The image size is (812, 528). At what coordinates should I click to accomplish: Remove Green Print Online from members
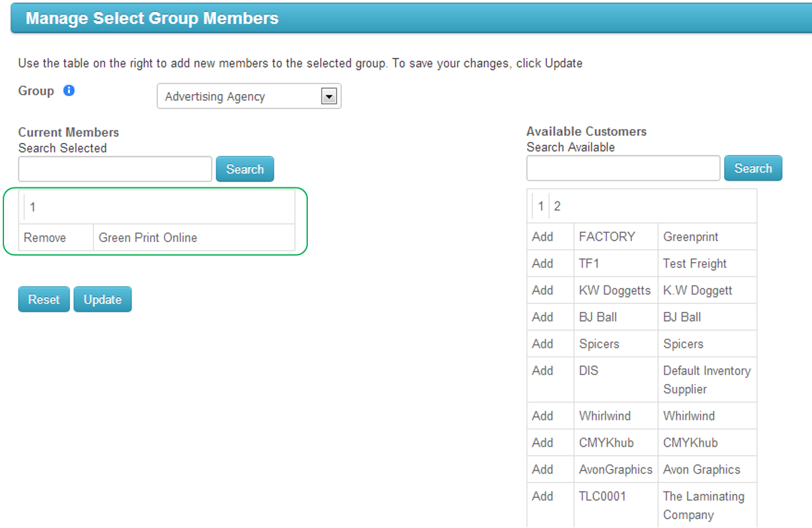point(45,238)
